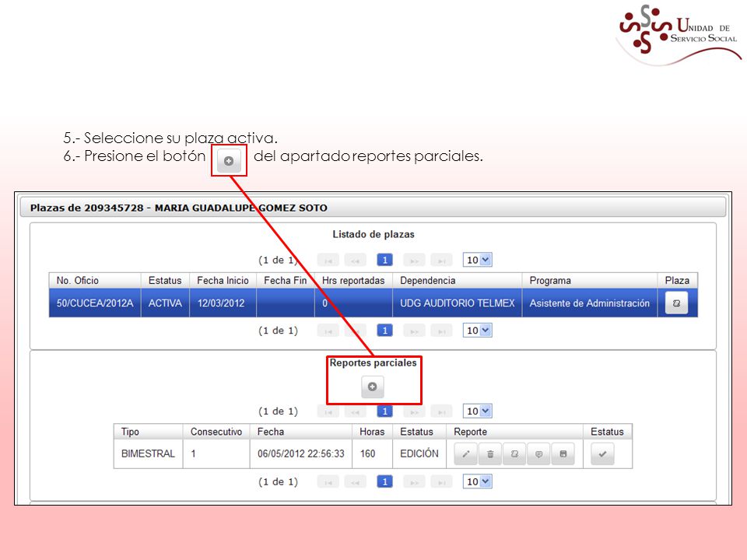Go to first page in paginator above plazas table

point(328,260)
